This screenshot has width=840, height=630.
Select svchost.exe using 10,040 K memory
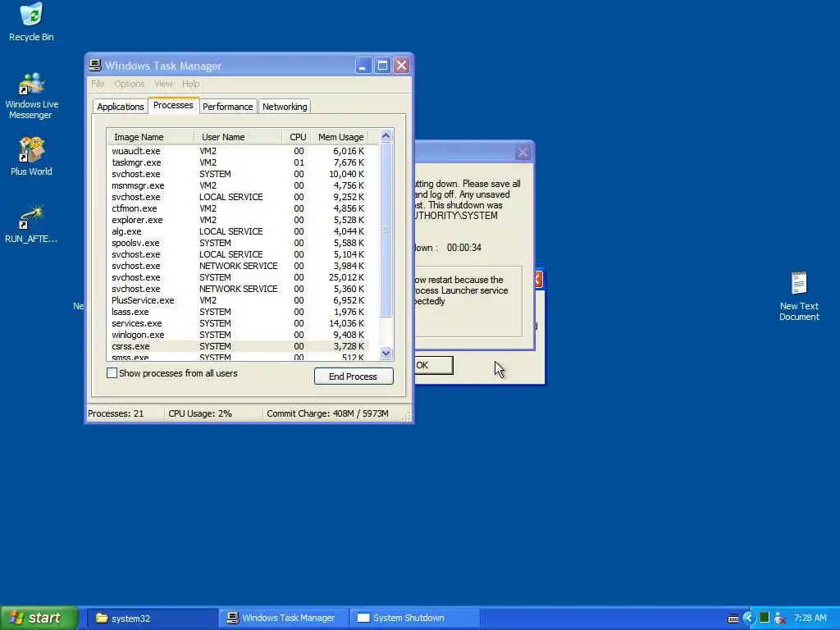240,174
